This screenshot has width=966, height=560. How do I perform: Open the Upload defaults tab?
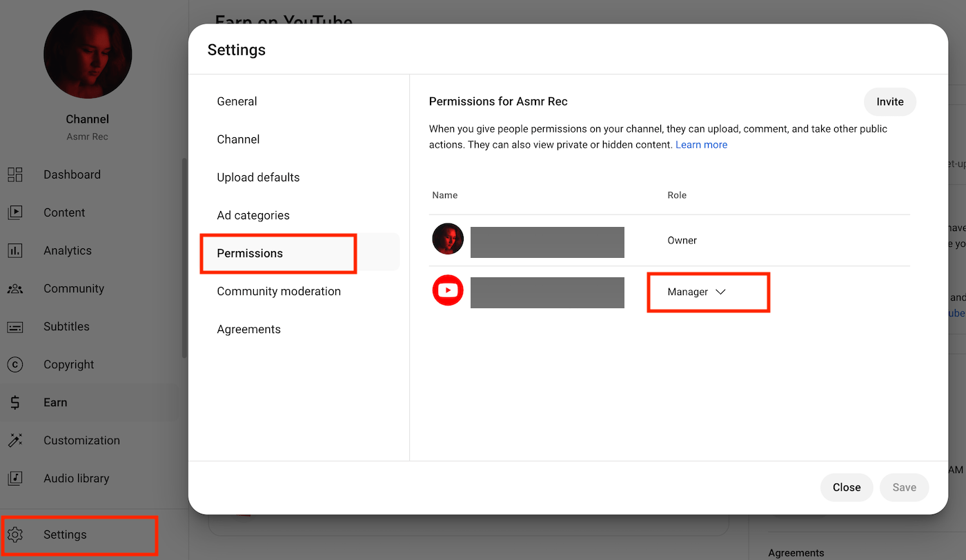click(x=258, y=177)
